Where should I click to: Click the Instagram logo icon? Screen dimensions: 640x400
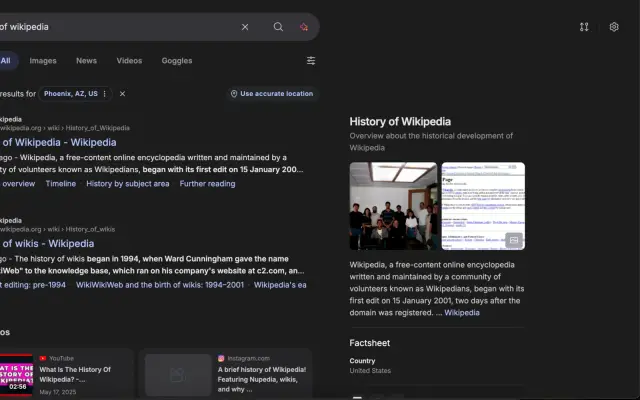[x=221, y=358]
